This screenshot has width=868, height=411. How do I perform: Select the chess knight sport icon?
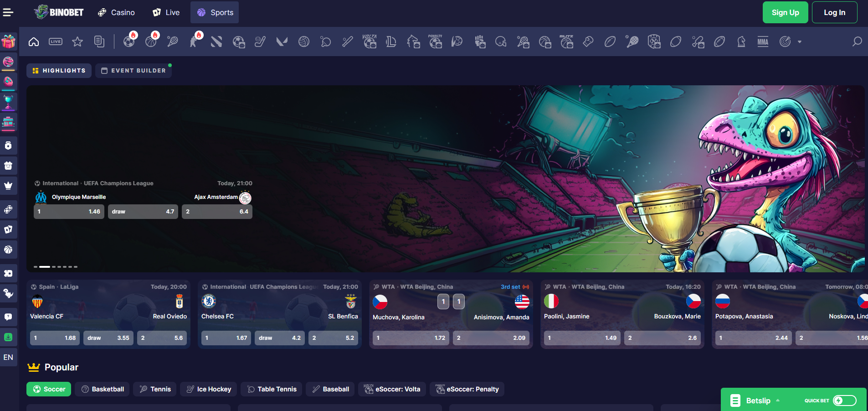(x=741, y=42)
